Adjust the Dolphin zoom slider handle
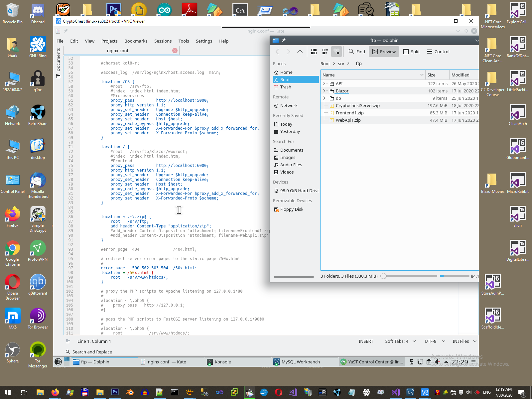Screen dimensions: 532x399 click(x=383, y=276)
